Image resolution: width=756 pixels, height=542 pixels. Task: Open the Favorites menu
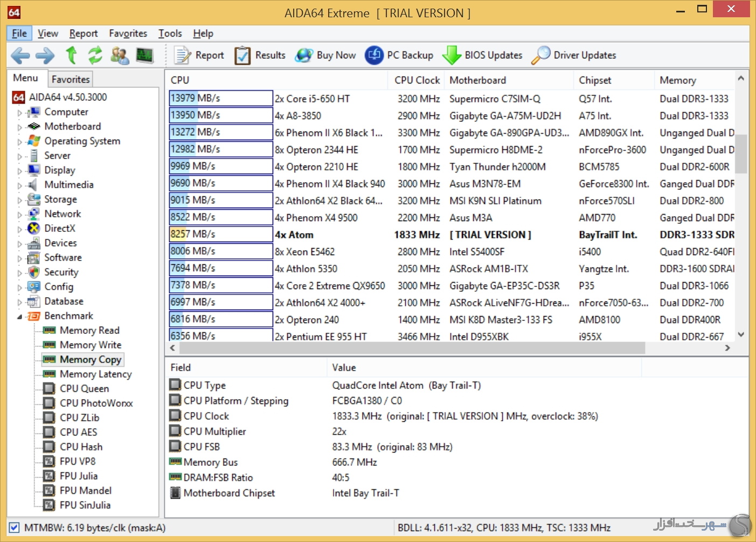point(128,33)
